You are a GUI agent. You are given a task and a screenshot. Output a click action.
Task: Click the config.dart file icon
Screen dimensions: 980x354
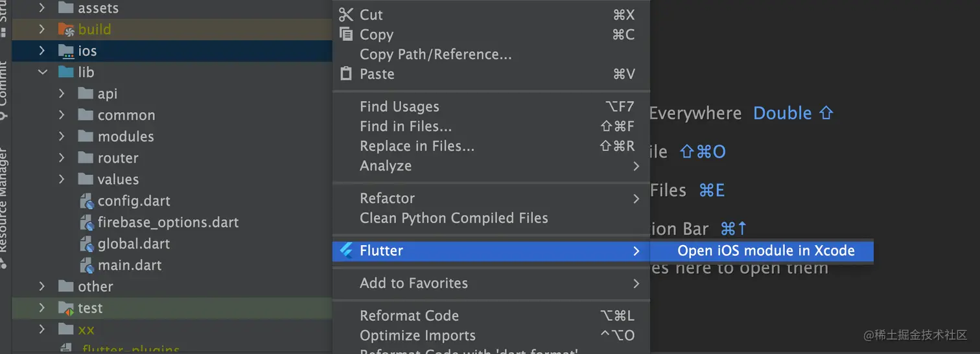(87, 201)
